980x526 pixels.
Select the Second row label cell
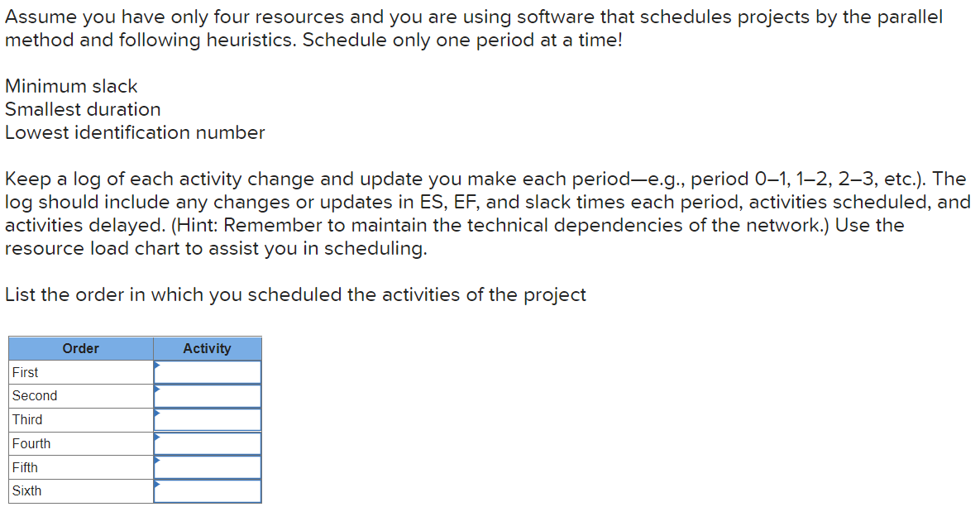pyautogui.click(x=80, y=395)
